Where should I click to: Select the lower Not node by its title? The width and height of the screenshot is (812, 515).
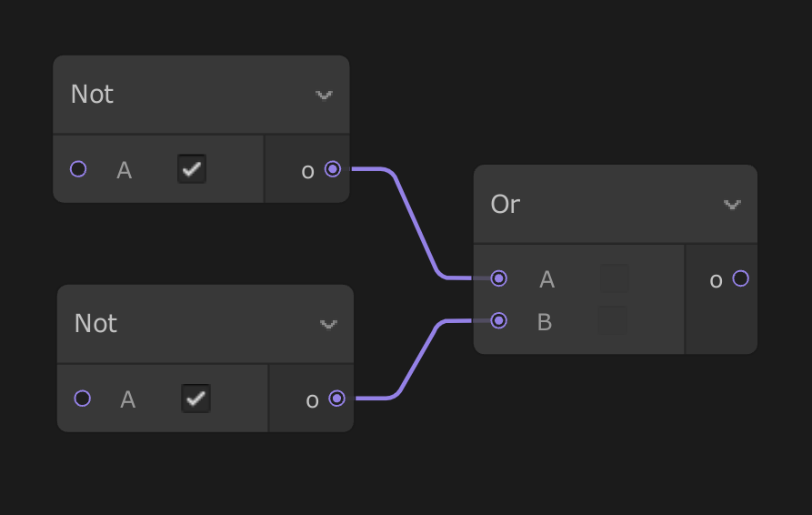point(95,324)
